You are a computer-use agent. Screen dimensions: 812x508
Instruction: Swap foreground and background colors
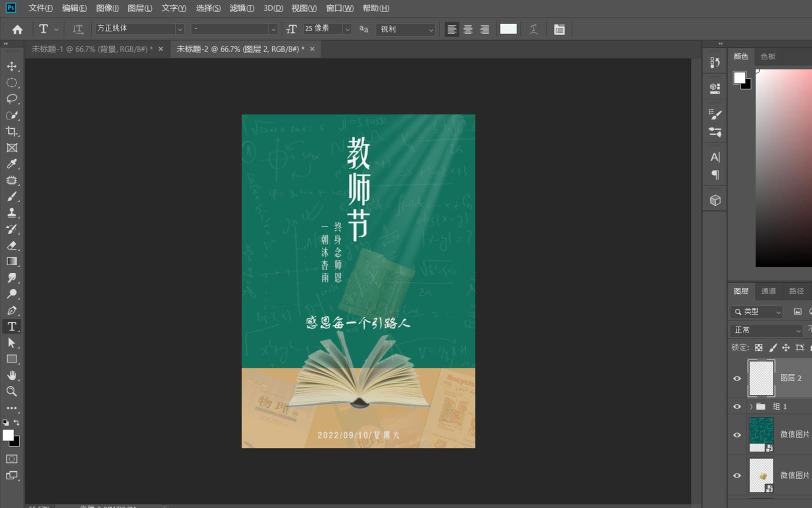coord(16,423)
